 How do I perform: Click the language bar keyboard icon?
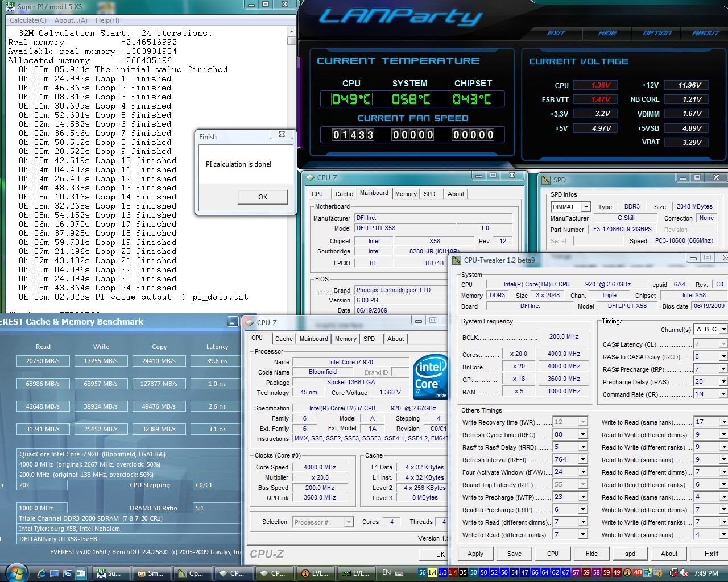[400, 573]
